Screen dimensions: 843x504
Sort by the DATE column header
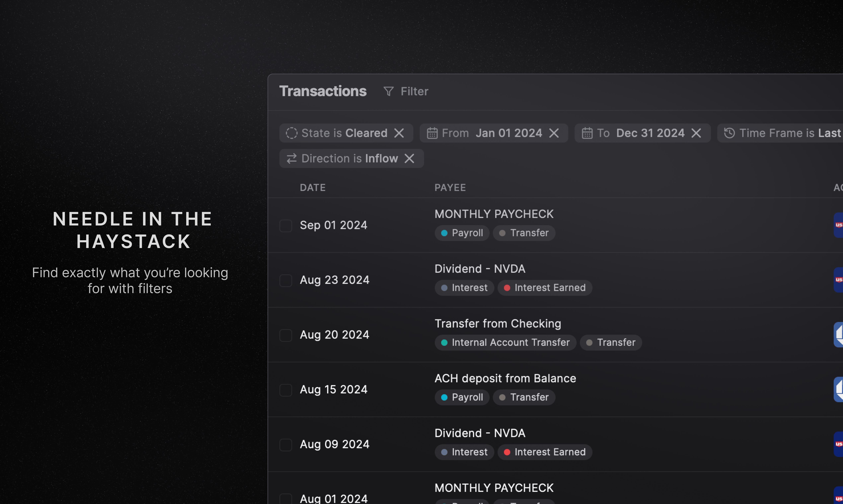point(313,188)
